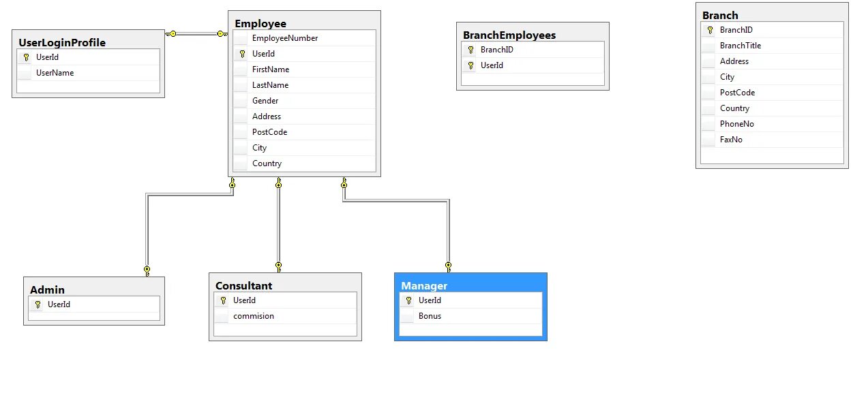Select the BranchID text in BranchEmployees table
868x393 pixels.
[x=497, y=50]
